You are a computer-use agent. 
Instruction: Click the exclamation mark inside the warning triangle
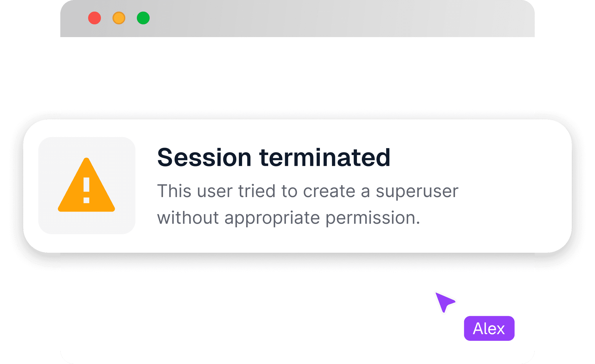pos(86,190)
